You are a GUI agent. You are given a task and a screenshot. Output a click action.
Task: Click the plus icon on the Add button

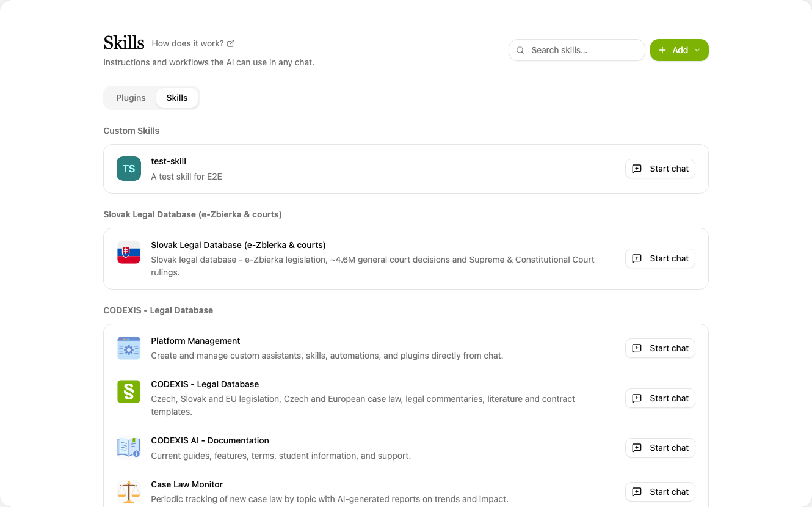662,50
